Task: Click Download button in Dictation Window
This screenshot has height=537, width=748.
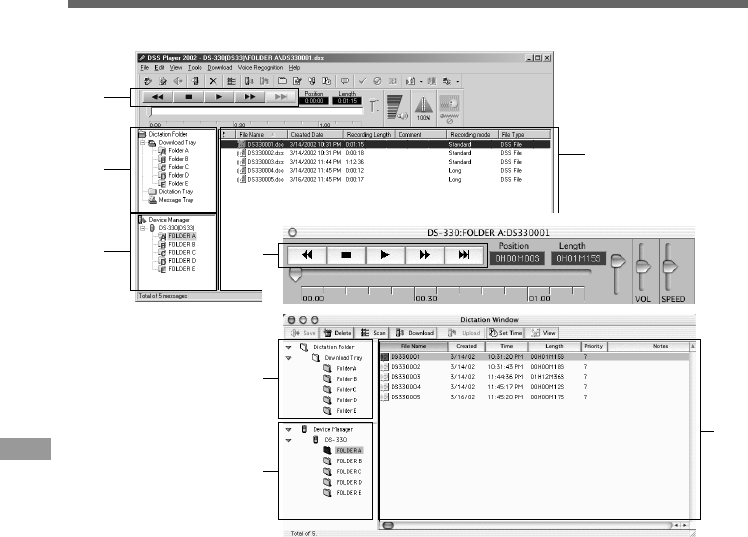Action: 415,333
